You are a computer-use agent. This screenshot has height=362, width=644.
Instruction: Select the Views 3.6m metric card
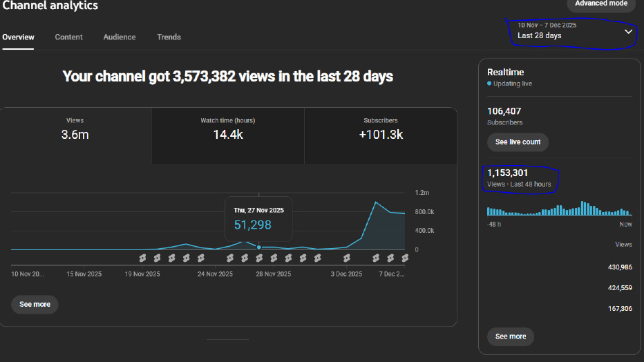coord(75,129)
